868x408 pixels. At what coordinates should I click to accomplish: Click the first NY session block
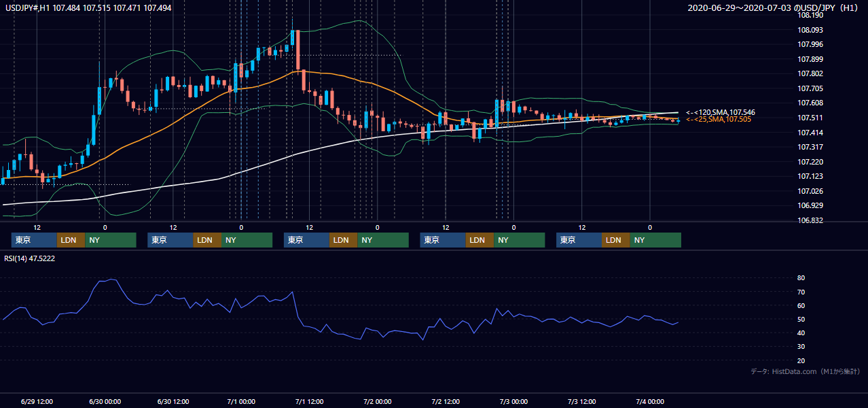(111, 240)
